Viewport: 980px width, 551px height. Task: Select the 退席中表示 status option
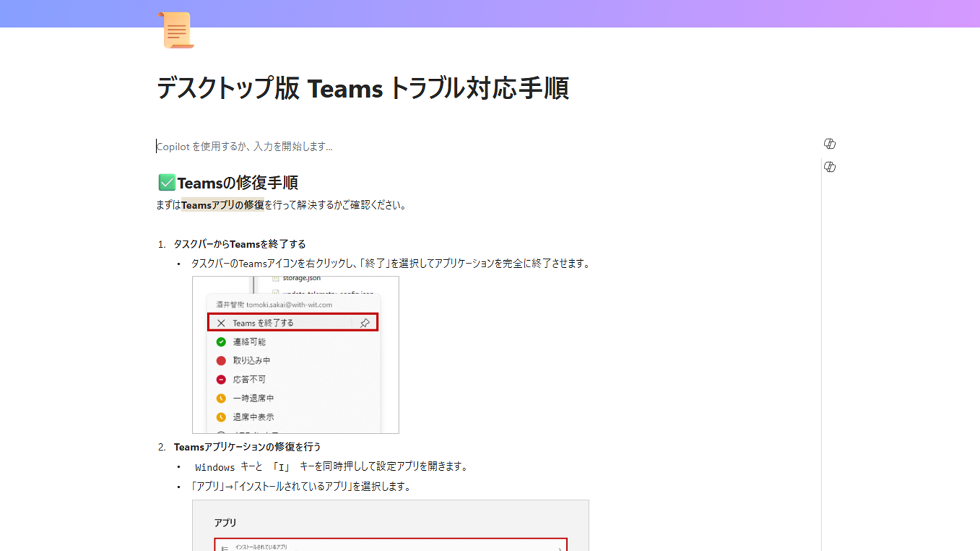(253, 417)
